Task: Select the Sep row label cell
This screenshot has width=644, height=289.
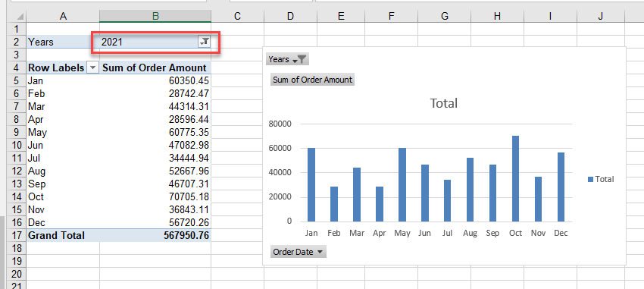Action: 63,184
